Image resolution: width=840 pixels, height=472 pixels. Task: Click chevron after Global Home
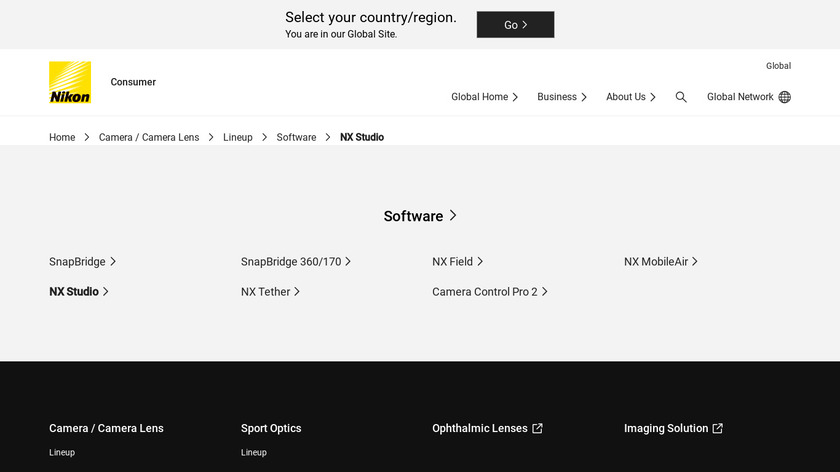515,97
